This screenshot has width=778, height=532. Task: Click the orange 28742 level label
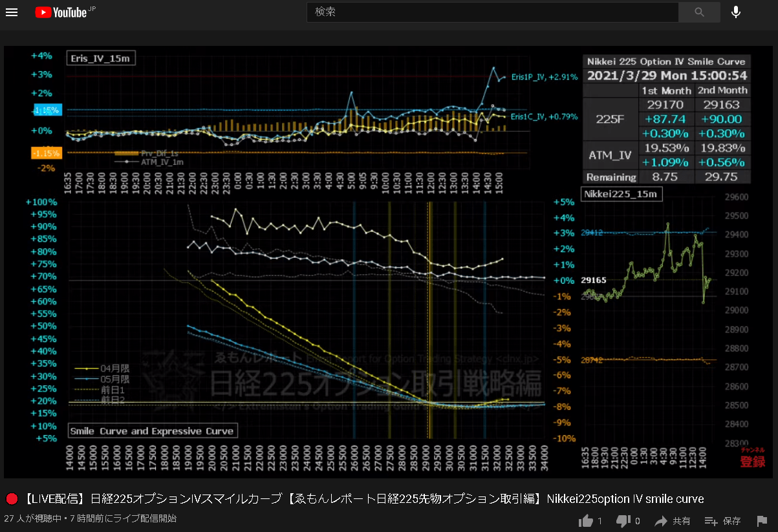click(592, 360)
